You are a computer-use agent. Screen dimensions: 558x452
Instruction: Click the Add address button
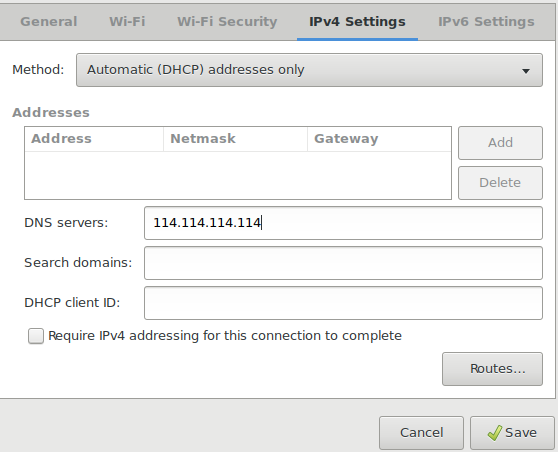pos(500,143)
